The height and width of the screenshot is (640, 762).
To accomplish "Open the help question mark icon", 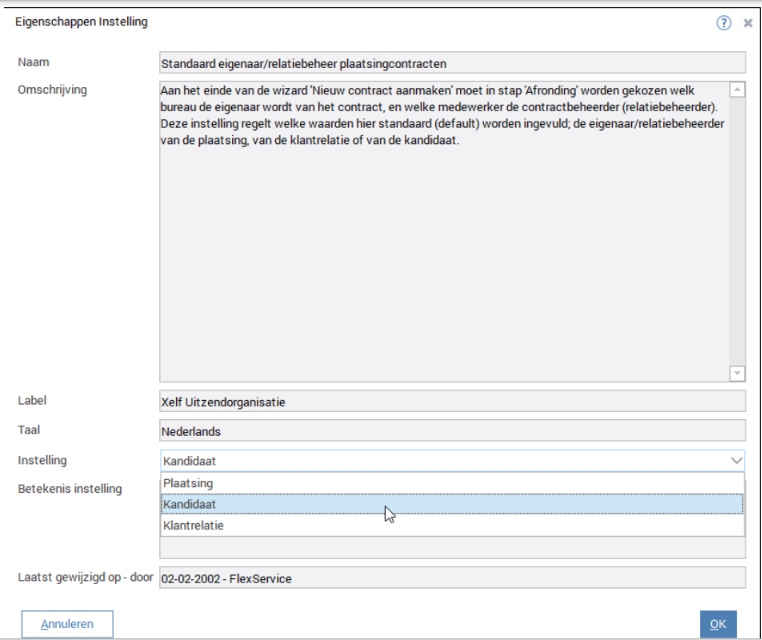I will point(724,22).
